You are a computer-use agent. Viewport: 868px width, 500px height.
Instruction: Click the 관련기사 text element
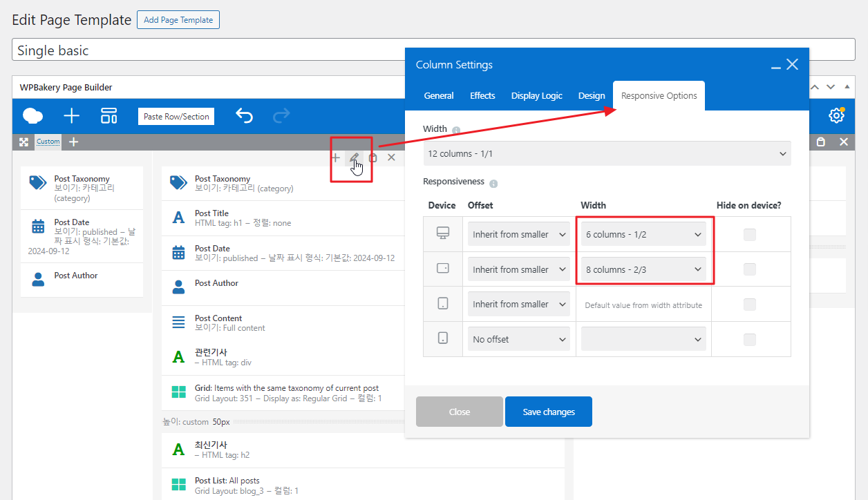[363, 357]
